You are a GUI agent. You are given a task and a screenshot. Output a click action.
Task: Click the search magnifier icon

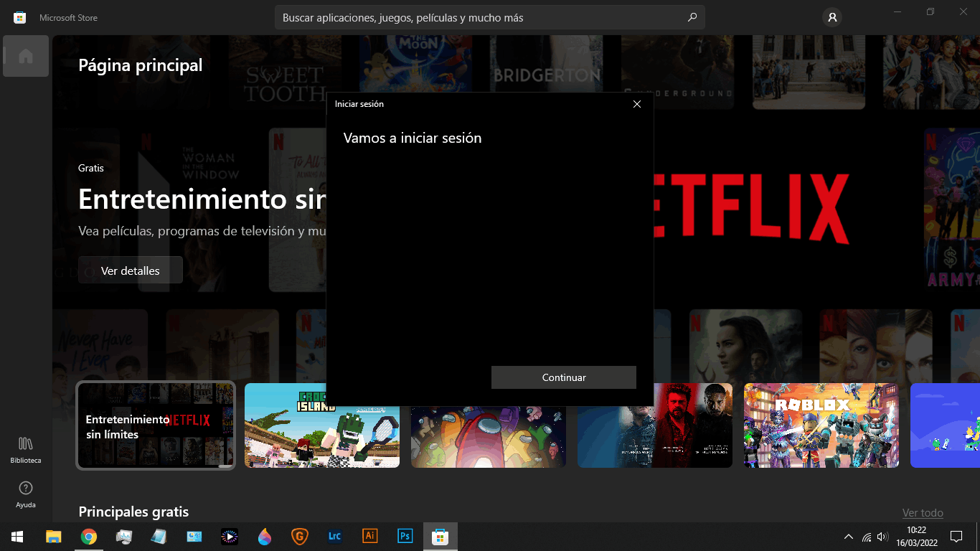692,17
